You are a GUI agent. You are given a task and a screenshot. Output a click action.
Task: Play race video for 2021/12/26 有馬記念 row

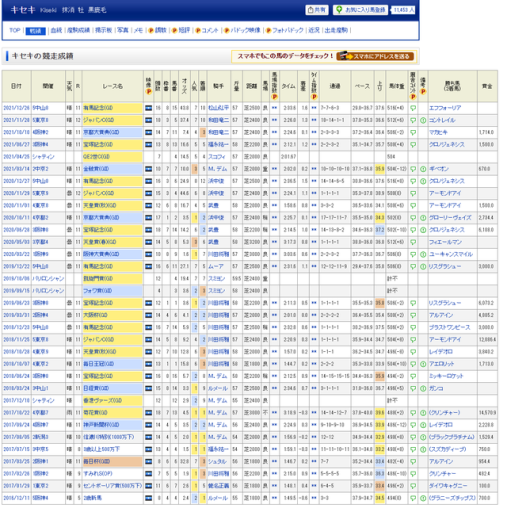click(x=148, y=108)
